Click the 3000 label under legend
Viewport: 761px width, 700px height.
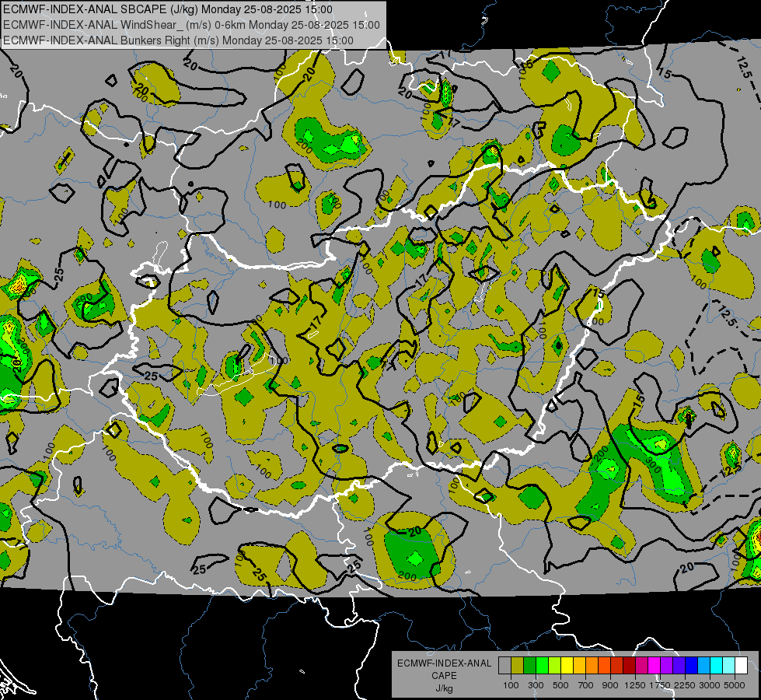pos(710,685)
